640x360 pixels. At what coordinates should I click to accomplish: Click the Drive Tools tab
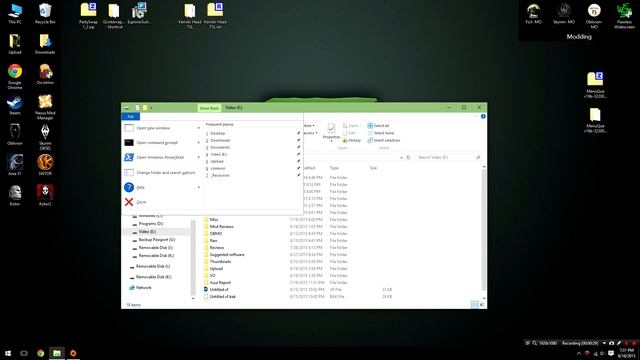[209, 108]
